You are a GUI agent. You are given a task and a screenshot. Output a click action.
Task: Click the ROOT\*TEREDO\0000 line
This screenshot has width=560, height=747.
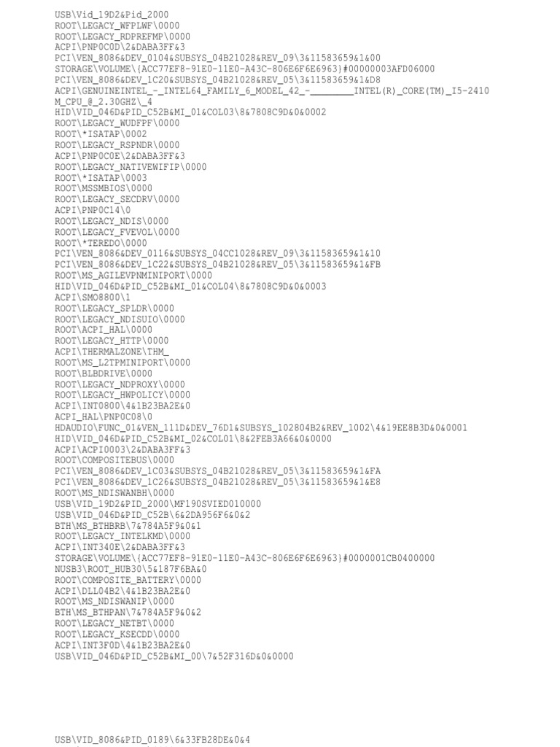[x=101, y=243]
